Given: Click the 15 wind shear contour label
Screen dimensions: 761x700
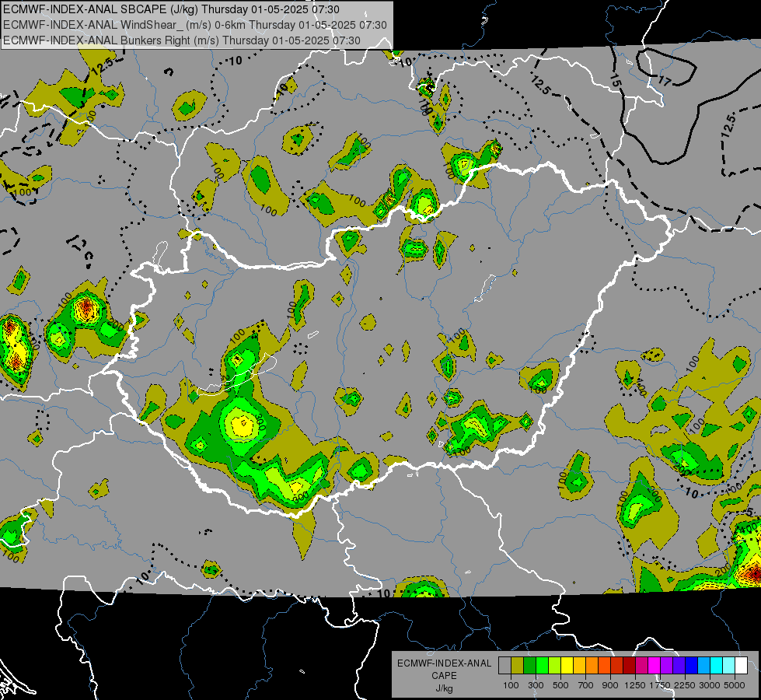Looking at the screenshot, I should tap(615, 81).
